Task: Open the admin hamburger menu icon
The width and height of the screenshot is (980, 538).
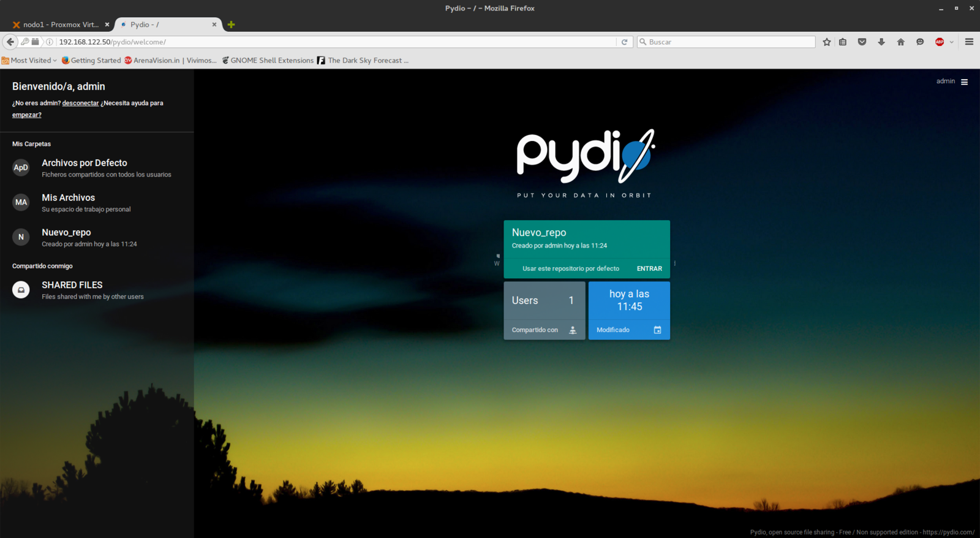Action: tap(964, 81)
